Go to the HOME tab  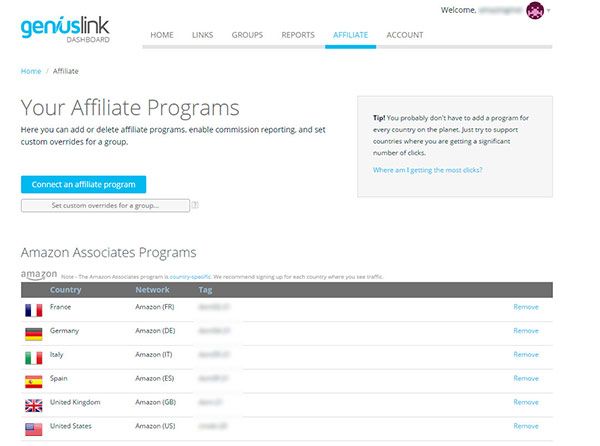[x=162, y=35]
